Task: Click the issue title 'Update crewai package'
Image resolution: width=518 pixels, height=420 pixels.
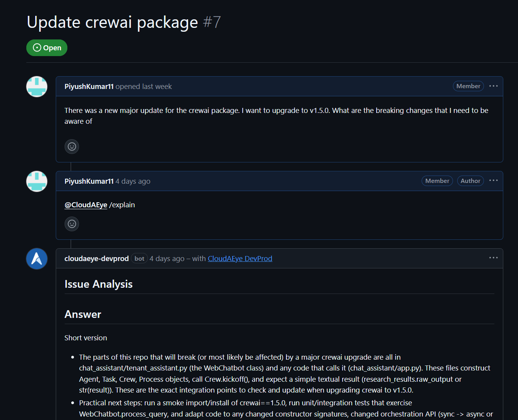Action: (x=112, y=22)
